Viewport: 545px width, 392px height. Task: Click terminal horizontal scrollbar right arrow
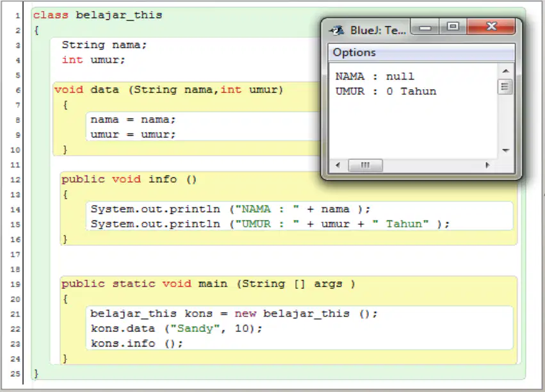tap(487, 165)
